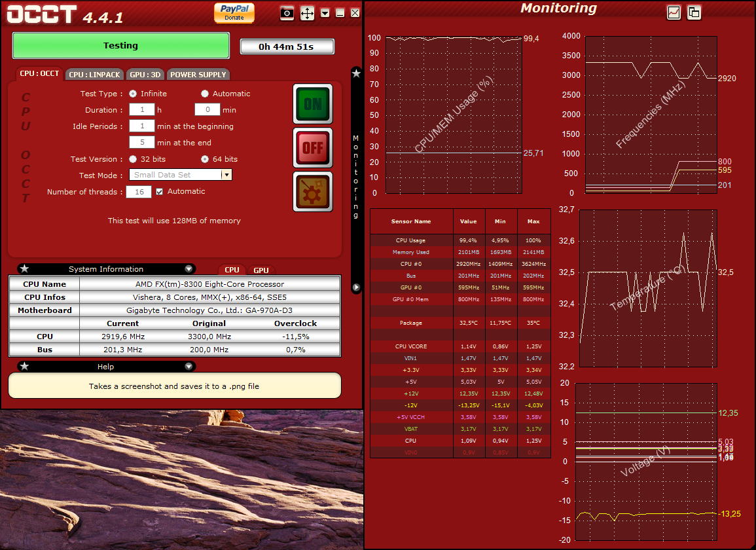Click the idle minutes at end field

tap(142, 142)
